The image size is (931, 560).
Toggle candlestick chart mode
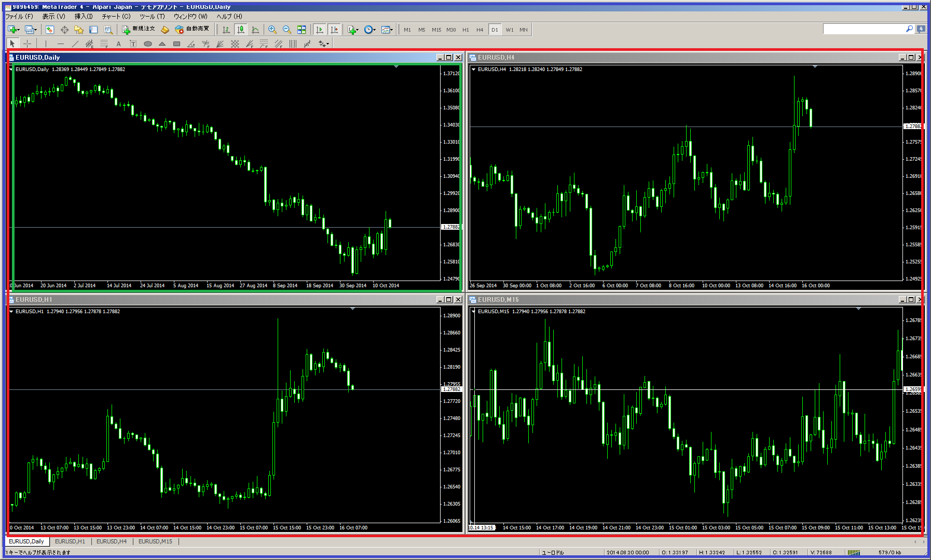point(240,30)
